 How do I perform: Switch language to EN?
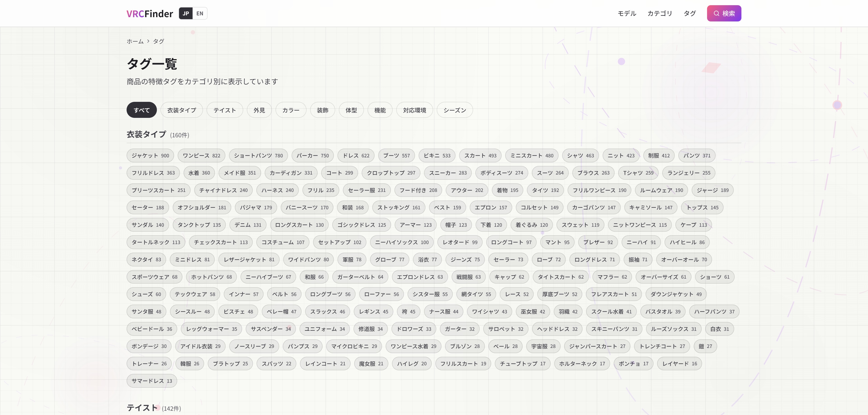click(x=200, y=14)
